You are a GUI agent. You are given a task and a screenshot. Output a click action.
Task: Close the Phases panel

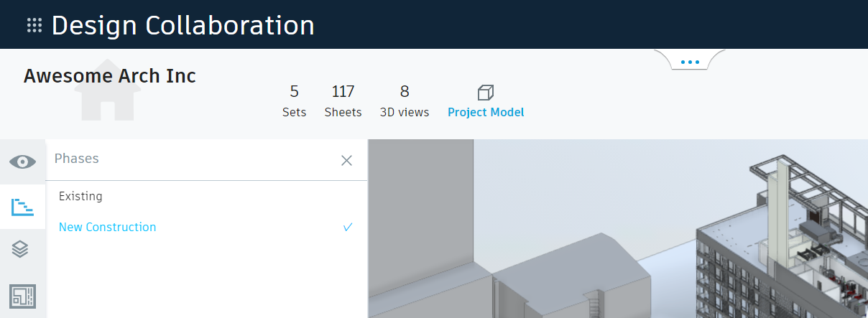(x=346, y=161)
